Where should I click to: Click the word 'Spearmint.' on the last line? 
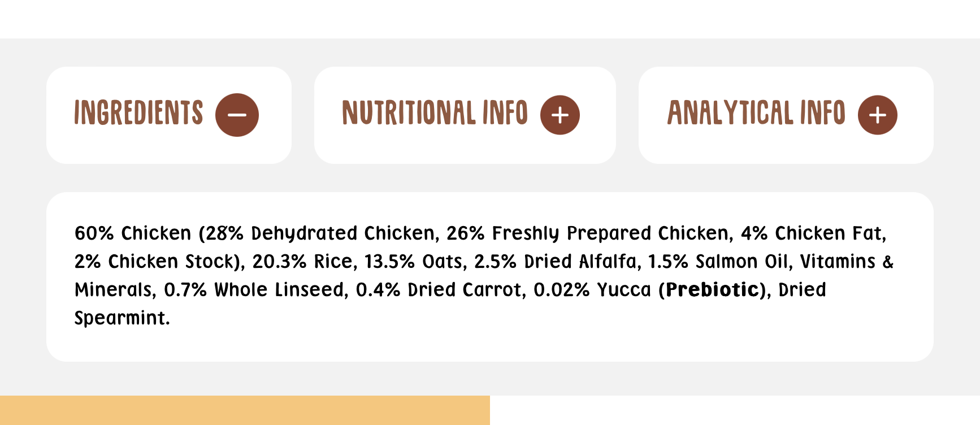tap(122, 318)
